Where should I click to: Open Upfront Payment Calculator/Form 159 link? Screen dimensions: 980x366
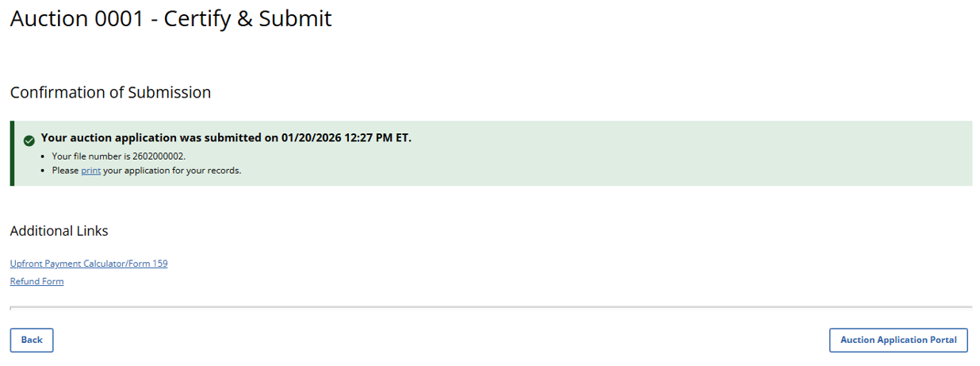point(89,264)
